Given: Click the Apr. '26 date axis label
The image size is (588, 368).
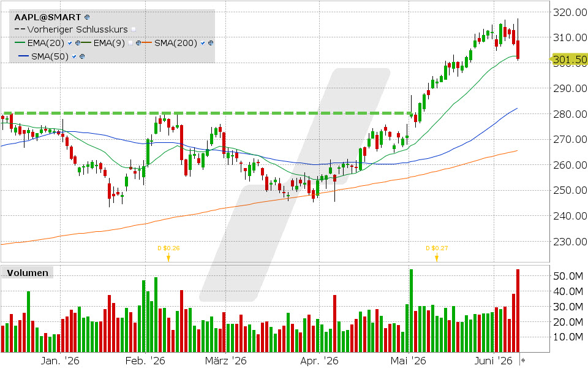Looking at the screenshot, I should coord(319,361).
